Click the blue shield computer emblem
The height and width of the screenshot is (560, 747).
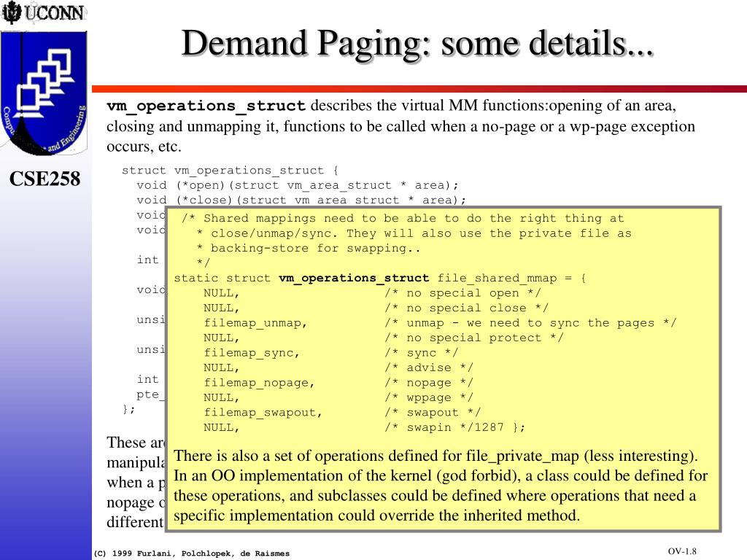(x=44, y=93)
